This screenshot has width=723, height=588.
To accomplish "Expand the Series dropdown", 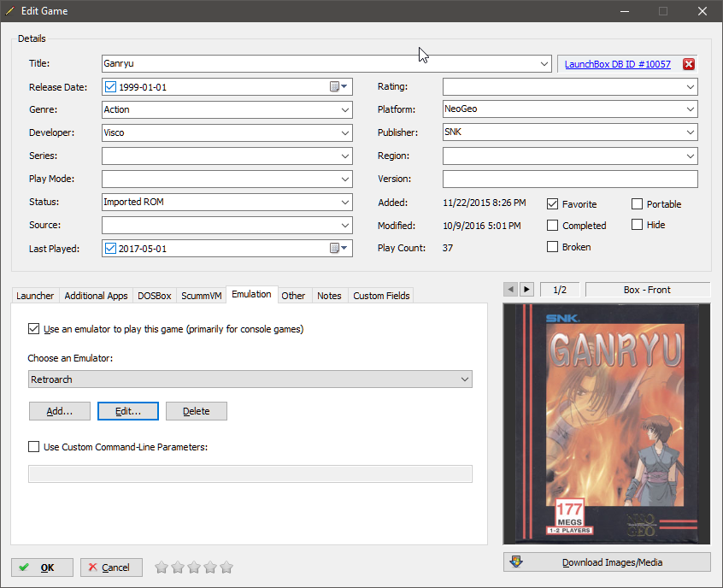I will [x=345, y=156].
